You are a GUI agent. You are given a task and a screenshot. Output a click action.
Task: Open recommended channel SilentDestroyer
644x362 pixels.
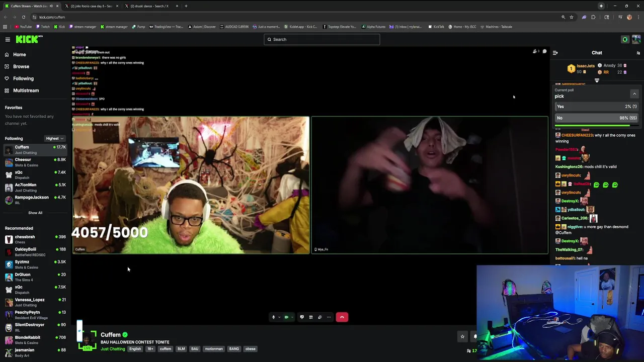click(35, 327)
